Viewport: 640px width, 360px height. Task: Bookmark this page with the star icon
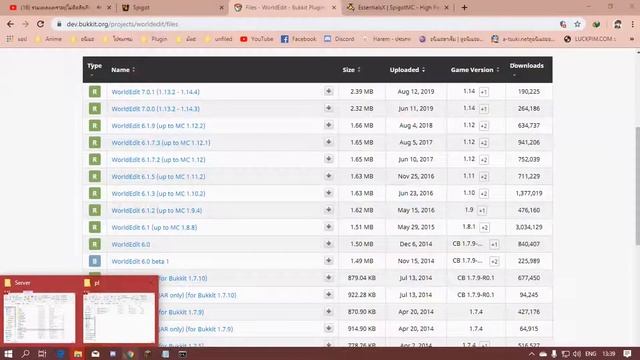(577, 24)
